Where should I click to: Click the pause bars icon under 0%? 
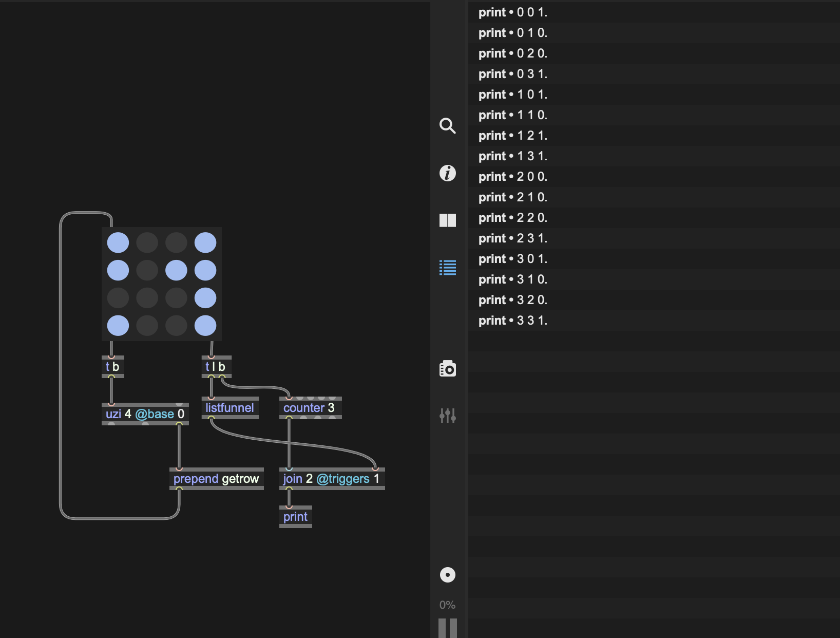point(447,628)
